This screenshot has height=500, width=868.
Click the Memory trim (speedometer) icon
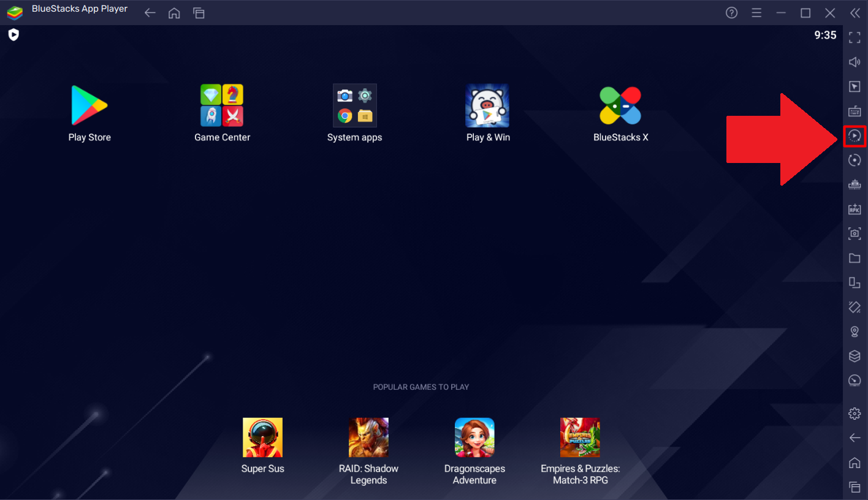[855, 381]
